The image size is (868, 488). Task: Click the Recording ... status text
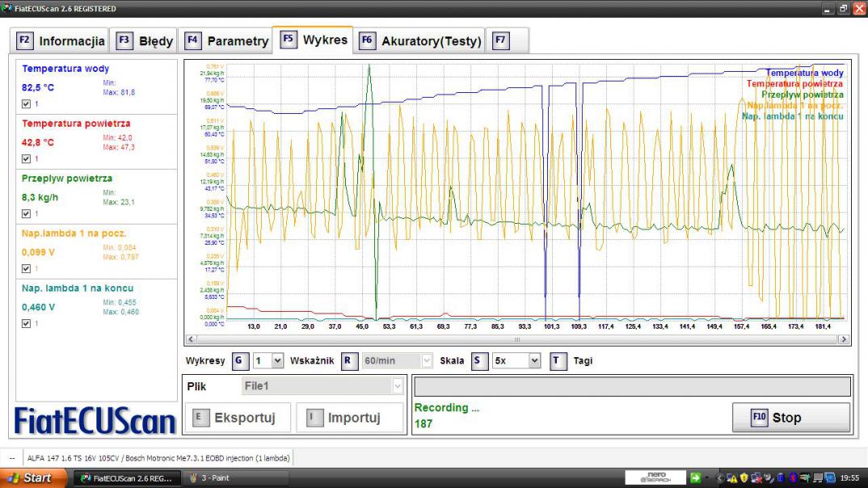[x=447, y=408]
